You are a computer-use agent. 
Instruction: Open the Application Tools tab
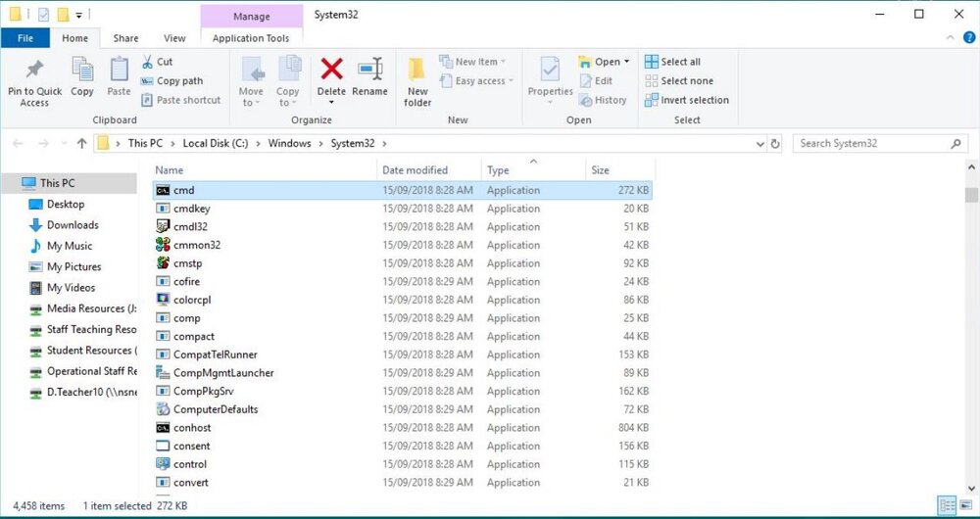click(x=251, y=38)
